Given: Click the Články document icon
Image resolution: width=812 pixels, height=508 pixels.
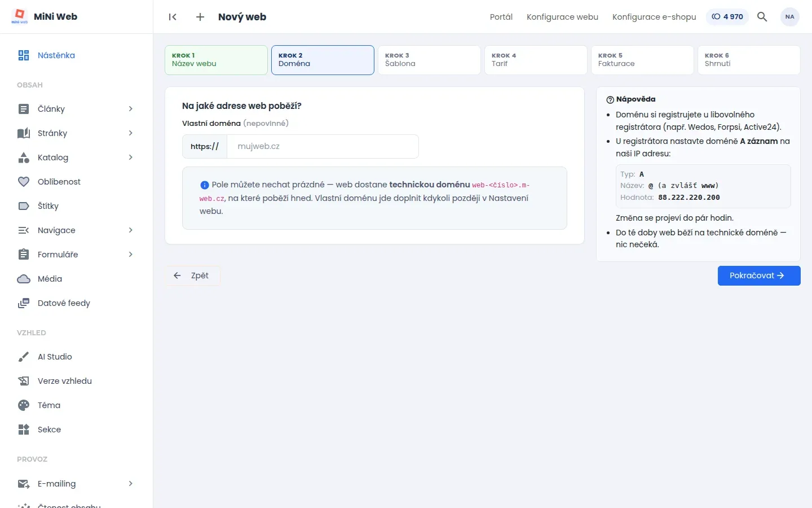Looking at the screenshot, I should click(x=24, y=109).
